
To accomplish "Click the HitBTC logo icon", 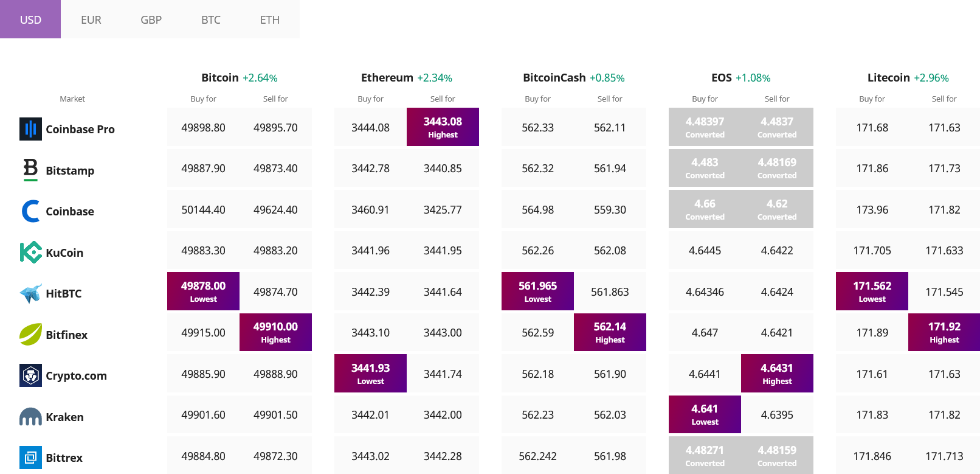I will coord(30,293).
